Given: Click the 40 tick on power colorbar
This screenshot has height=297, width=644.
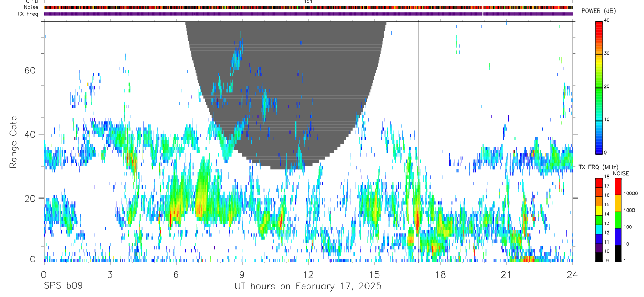Looking at the screenshot, I should [x=607, y=21].
